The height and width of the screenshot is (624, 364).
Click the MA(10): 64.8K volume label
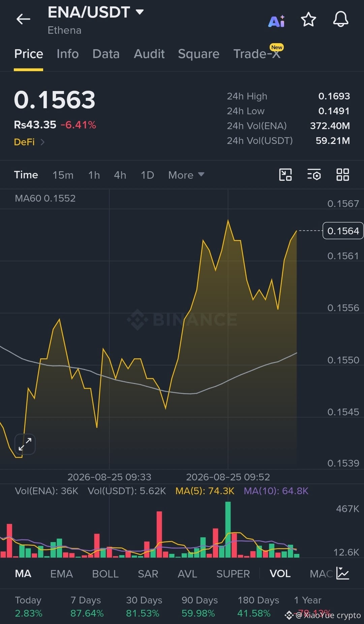click(x=276, y=491)
